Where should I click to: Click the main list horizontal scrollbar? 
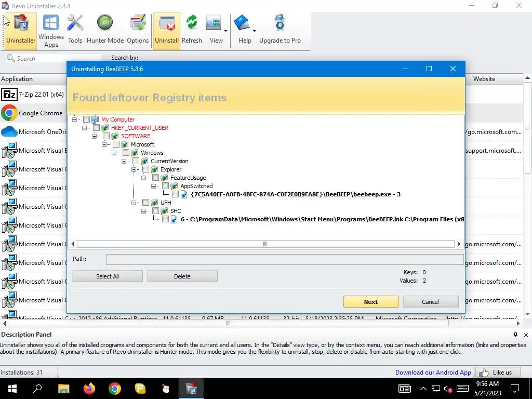(x=228, y=323)
